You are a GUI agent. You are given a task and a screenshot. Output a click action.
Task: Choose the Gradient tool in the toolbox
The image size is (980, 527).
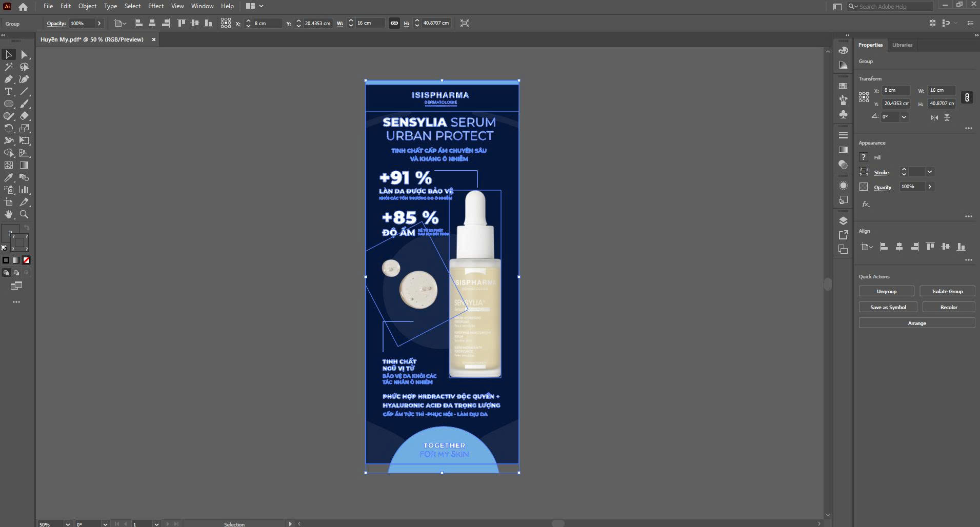(x=24, y=166)
